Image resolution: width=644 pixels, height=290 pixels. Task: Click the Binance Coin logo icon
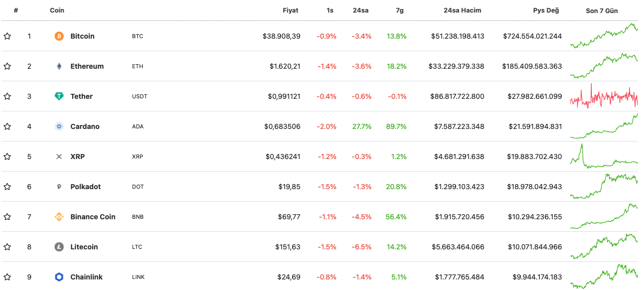[x=59, y=217]
